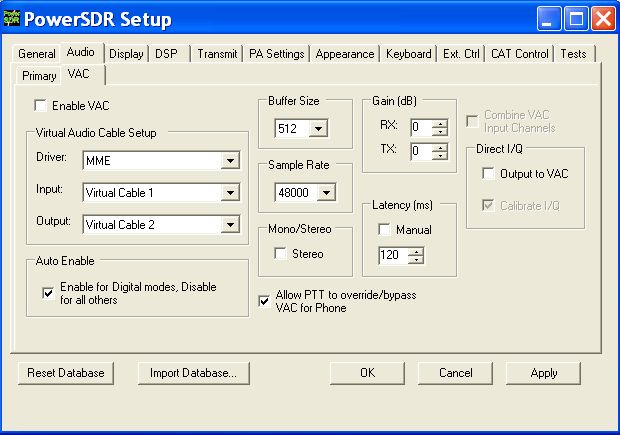Open the Primary audio sub-tab
620x435 pixels.
[x=39, y=76]
